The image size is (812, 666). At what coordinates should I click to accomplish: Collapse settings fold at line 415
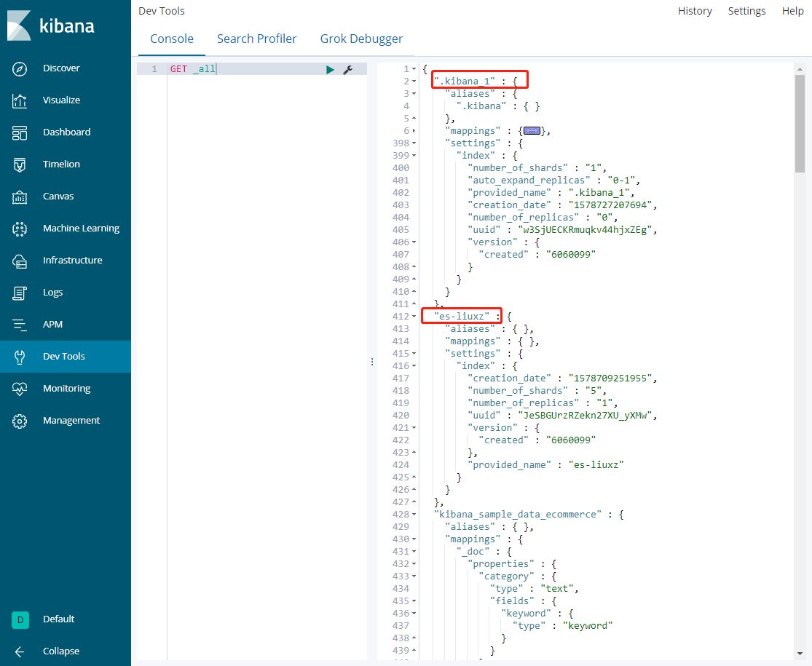(414, 354)
